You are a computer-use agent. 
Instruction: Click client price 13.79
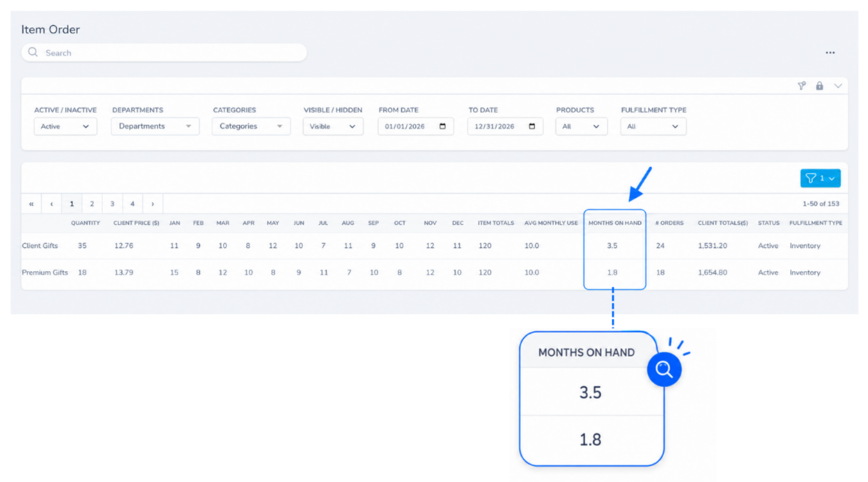[x=123, y=272]
